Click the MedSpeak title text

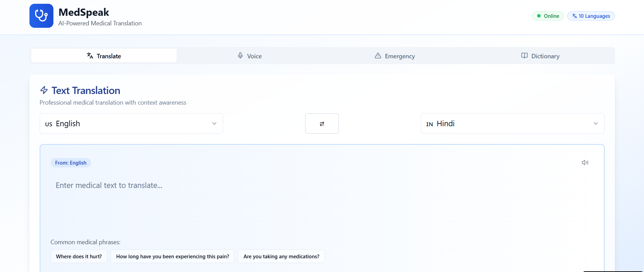click(84, 12)
